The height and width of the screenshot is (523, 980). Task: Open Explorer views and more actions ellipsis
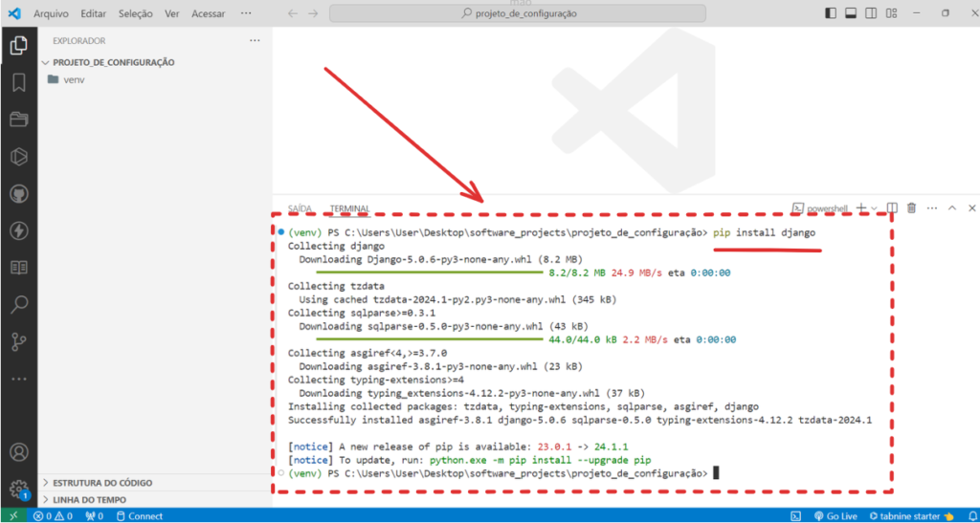click(x=255, y=40)
